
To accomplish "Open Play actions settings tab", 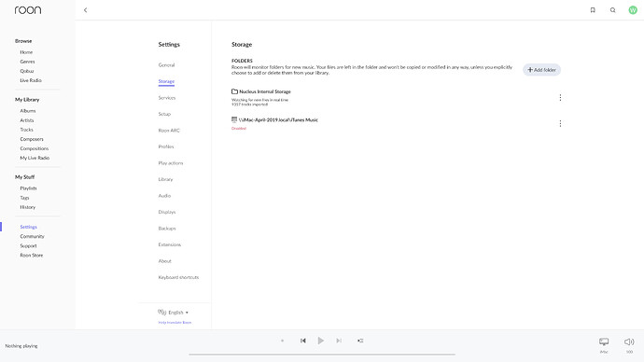I will (171, 163).
